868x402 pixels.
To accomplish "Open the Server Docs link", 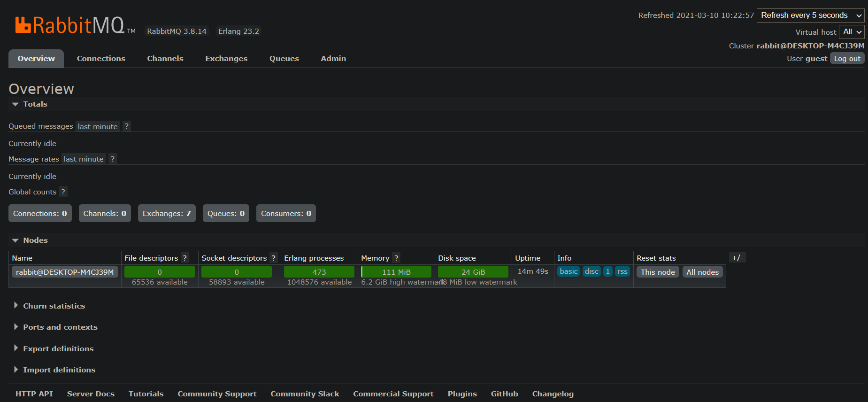I will click(91, 394).
